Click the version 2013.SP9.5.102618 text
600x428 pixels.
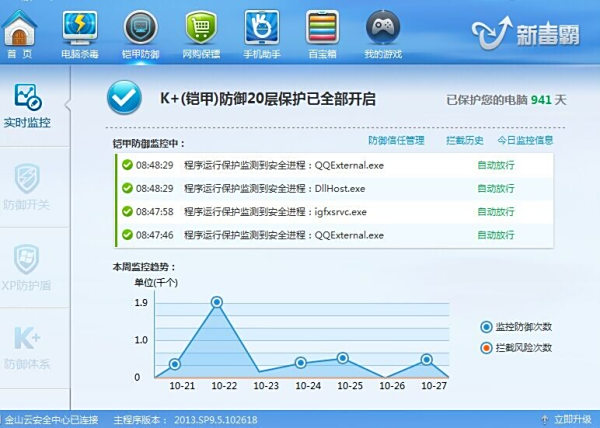(x=215, y=420)
